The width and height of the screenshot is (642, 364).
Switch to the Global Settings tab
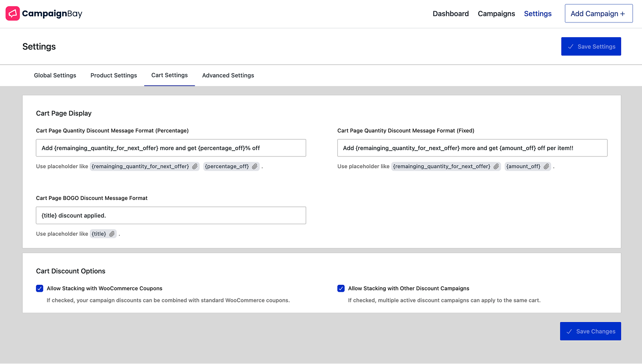55,75
